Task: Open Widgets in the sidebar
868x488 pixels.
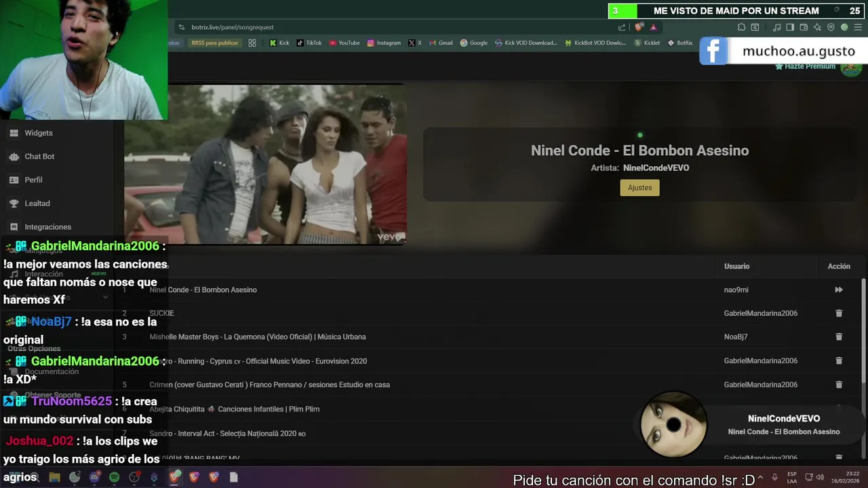Action: point(39,133)
